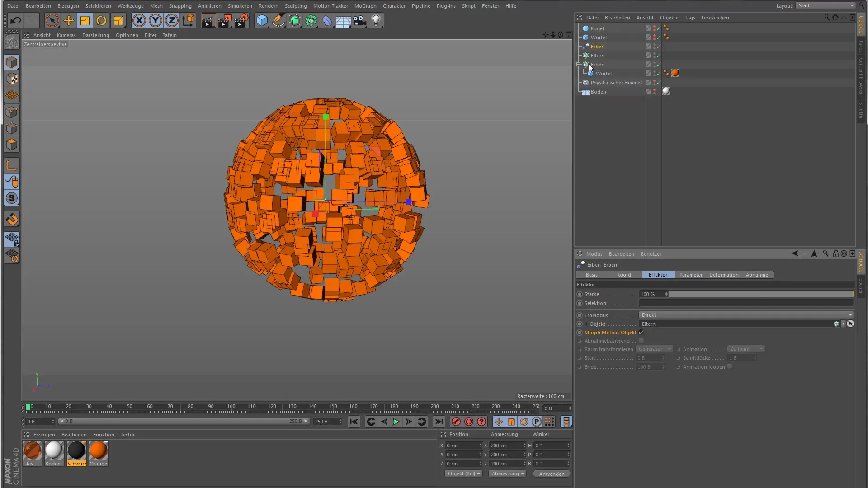This screenshot has width=868, height=488.
Task: Select Physikalischer Himmel in object list
Action: click(616, 83)
